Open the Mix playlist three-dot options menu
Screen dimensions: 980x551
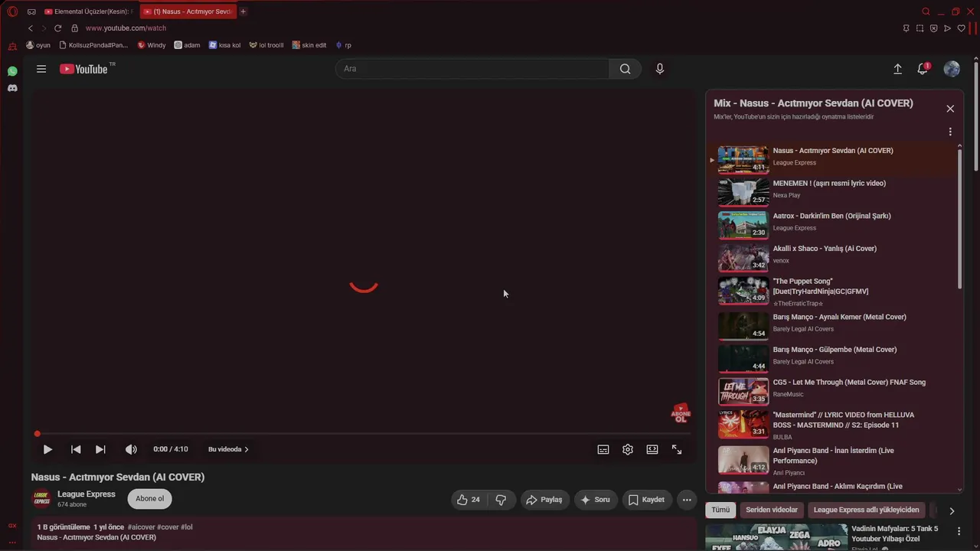pos(950,132)
